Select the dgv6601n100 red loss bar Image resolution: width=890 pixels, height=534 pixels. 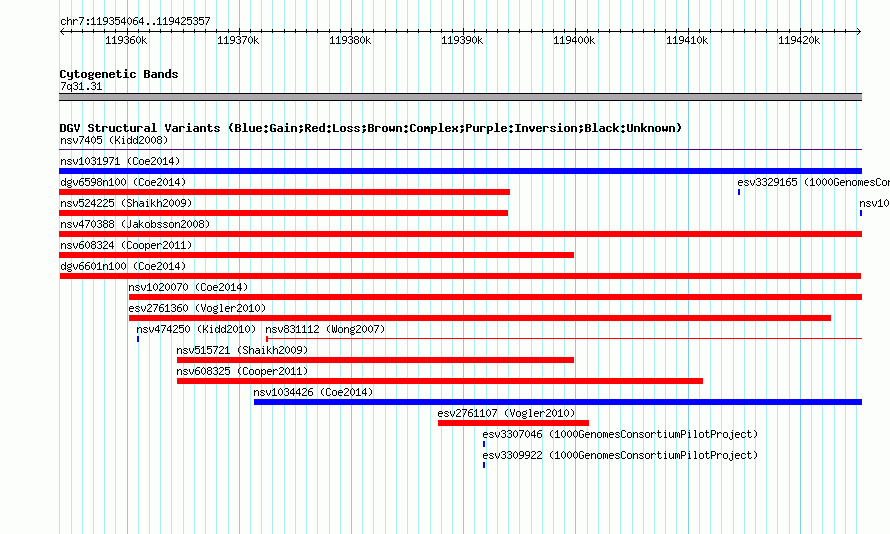(x=460, y=276)
